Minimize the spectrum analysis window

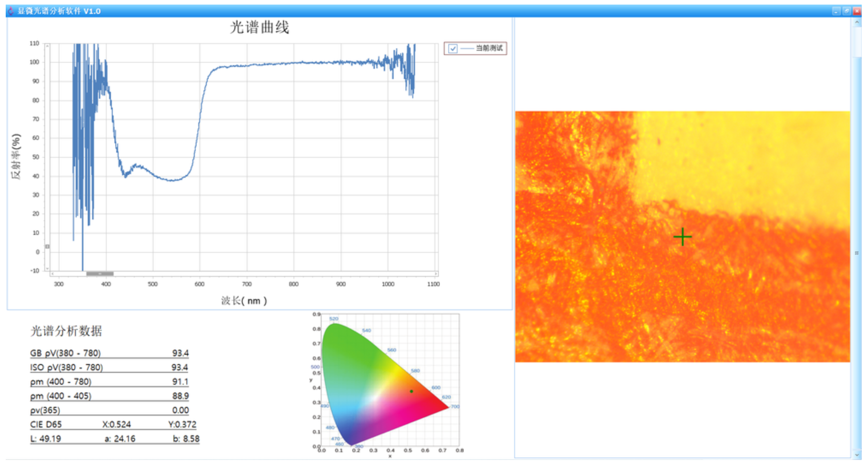click(x=836, y=11)
